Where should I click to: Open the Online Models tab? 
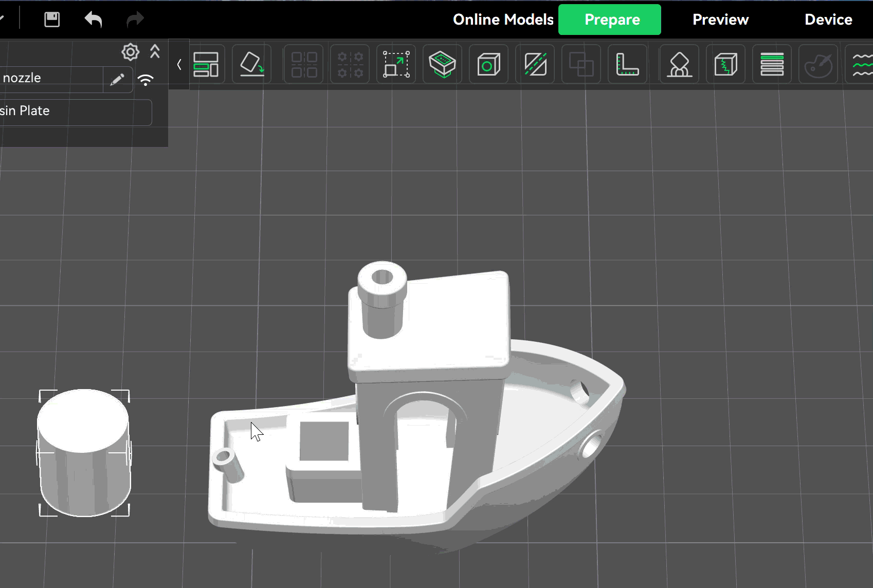coord(503,20)
